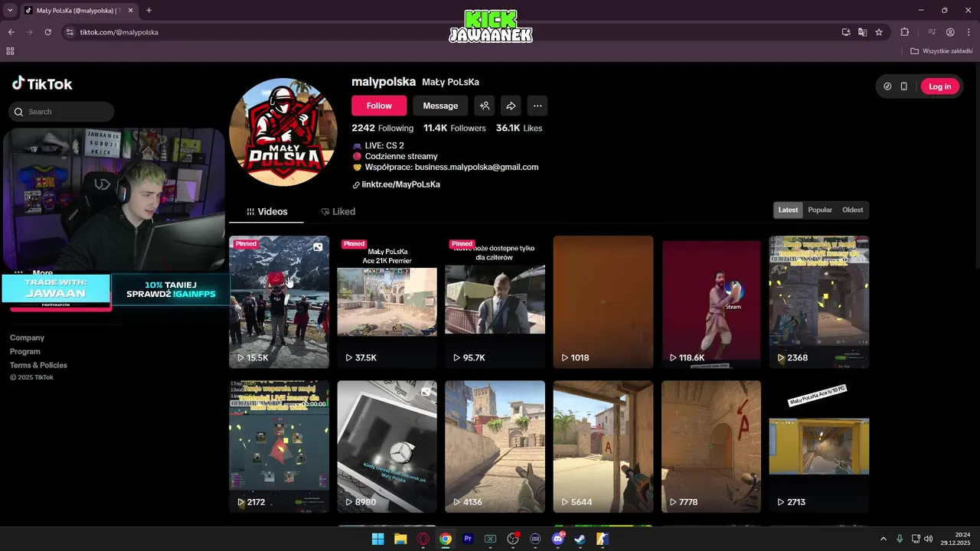Open a new browser tab

pyautogui.click(x=149, y=10)
